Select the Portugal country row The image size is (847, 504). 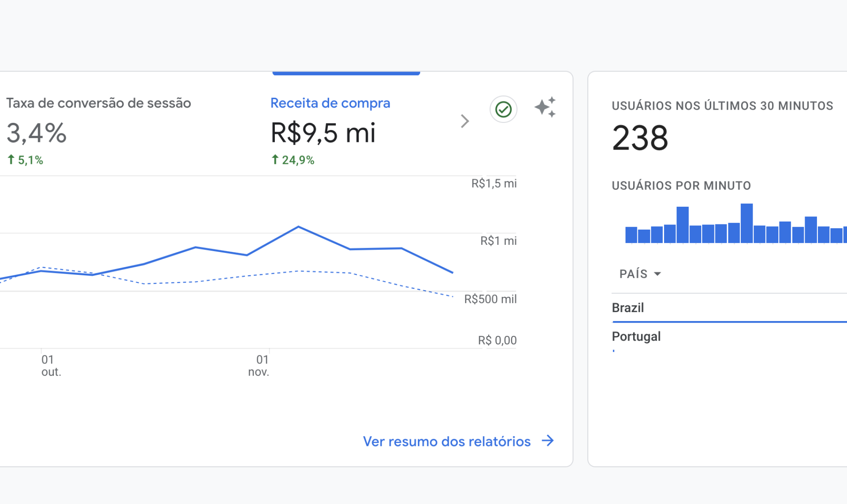[729, 337]
